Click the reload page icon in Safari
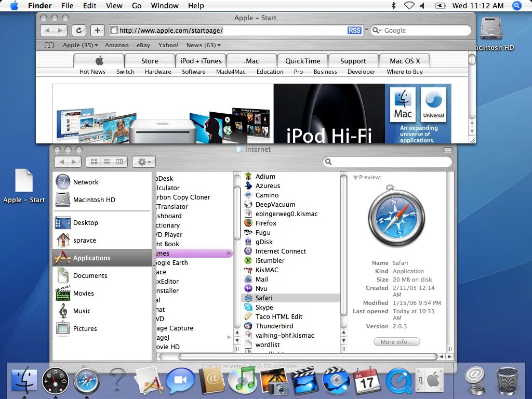Viewport: 532px width, 399px height. point(78,30)
